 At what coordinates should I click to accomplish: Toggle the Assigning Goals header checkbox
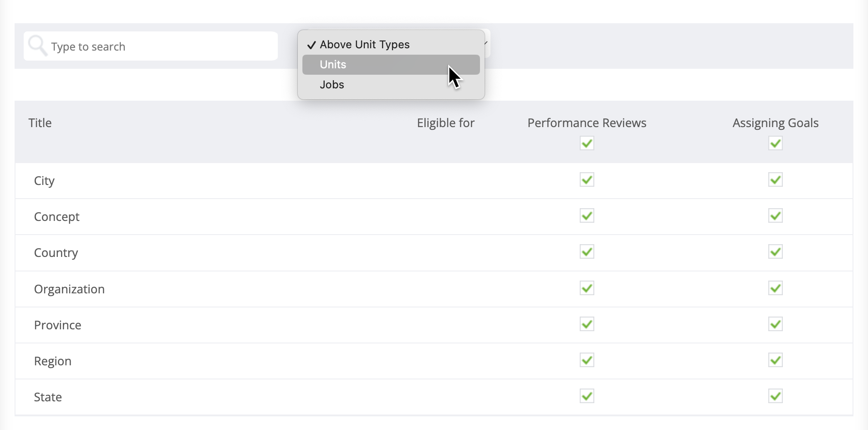[776, 143]
